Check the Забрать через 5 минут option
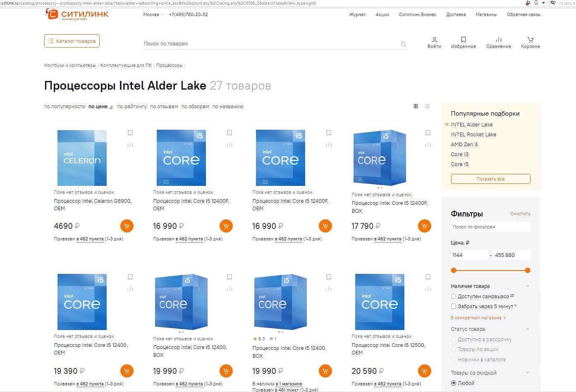 click(x=454, y=306)
